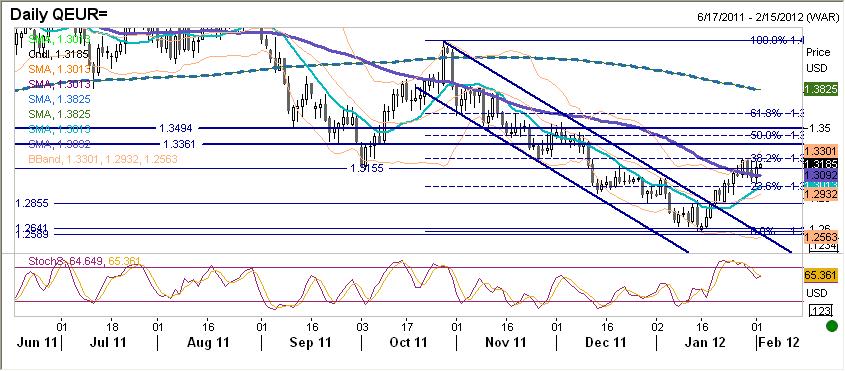The image size is (845, 371).
Task: Click the 17 day tick in October
Action: [407, 327]
